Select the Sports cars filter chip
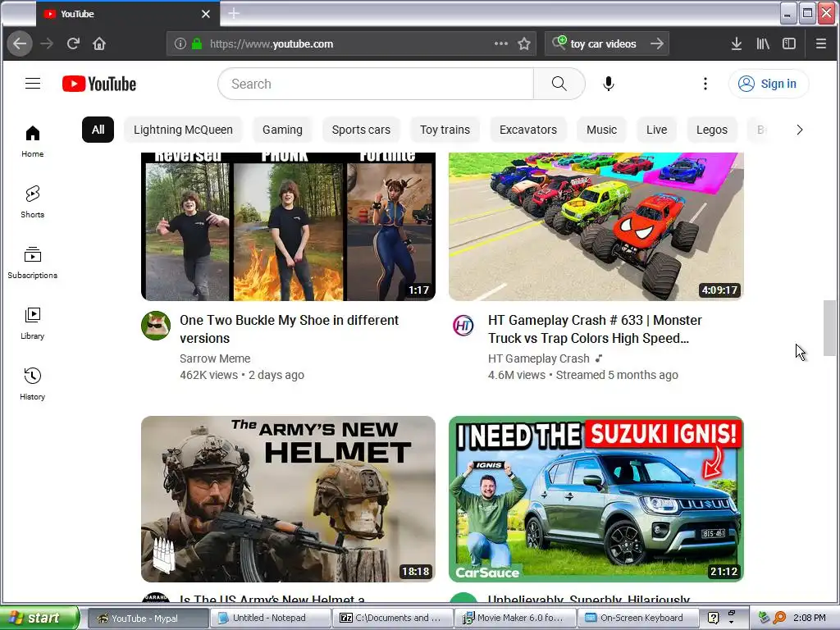This screenshot has height=630, width=840. (x=361, y=130)
